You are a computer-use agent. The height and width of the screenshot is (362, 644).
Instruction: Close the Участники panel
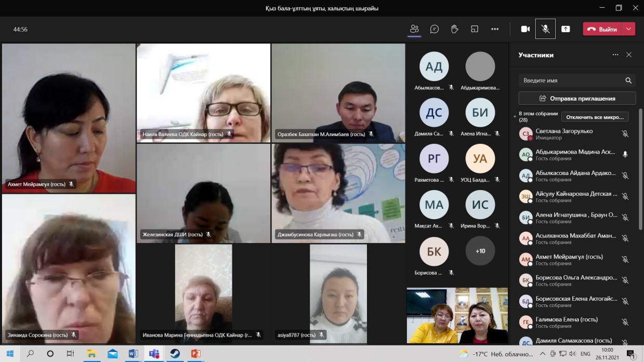[x=629, y=55]
